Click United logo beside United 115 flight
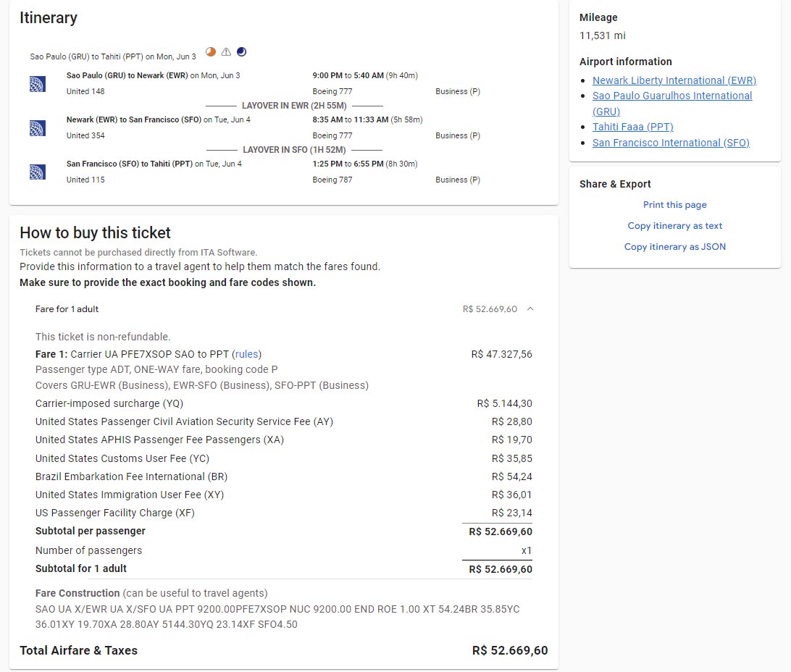 click(38, 172)
